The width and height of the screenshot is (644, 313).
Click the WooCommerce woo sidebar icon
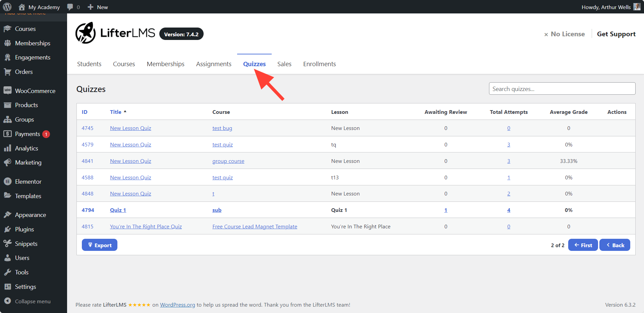(7, 91)
